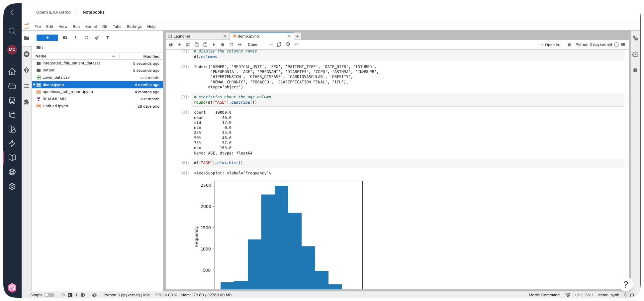Select Python 3 (ipykernel) kernel name button
The height and width of the screenshot is (301, 644).
pyautogui.click(x=594, y=45)
